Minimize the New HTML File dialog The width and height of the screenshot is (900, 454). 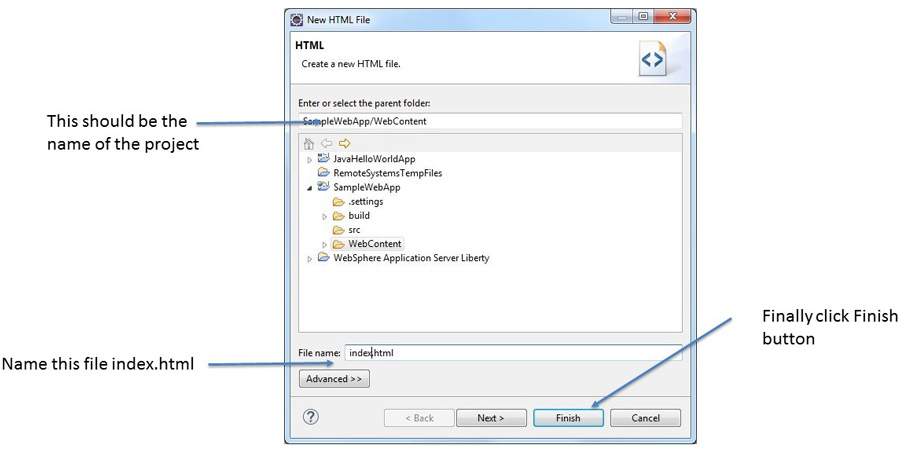(x=622, y=17)
